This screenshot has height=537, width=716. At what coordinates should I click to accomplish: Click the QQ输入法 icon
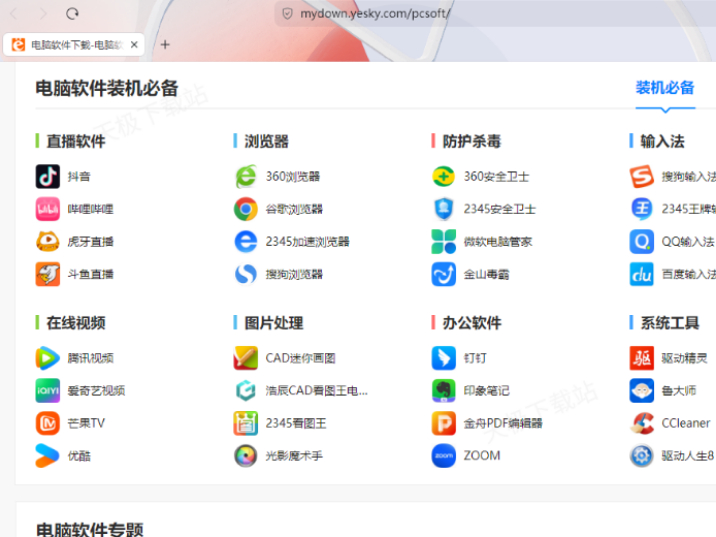point(642,242)
